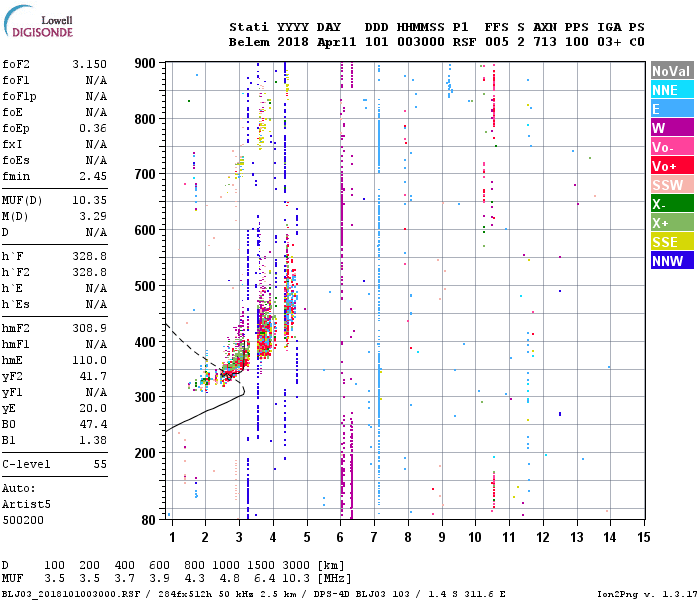Click the M(D) value 3.29
Viewport: 700px width, 600px height.
click(x=93, y=217)
